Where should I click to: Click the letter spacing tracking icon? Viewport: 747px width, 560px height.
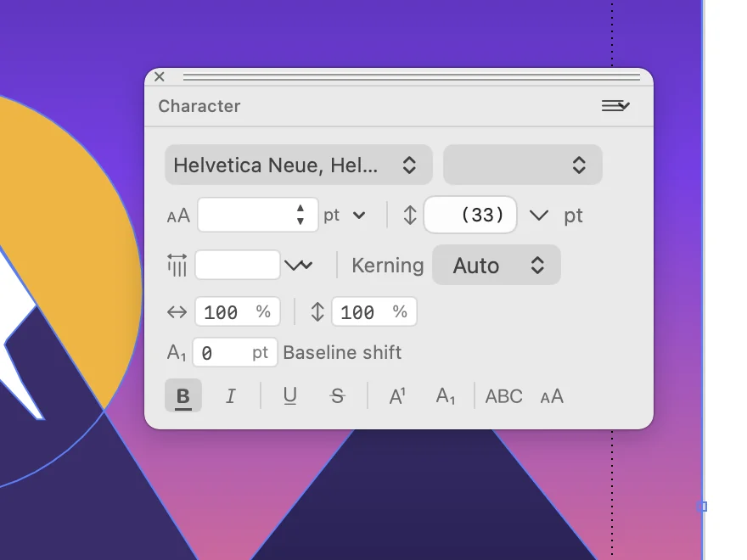pyautogui.click(x=177, y=265)
